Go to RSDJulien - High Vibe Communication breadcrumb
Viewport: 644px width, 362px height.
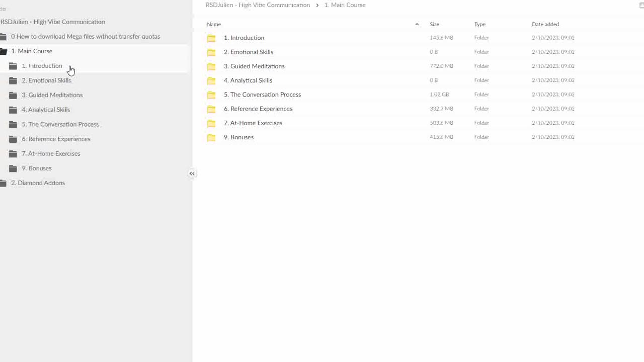coord(258,5)
